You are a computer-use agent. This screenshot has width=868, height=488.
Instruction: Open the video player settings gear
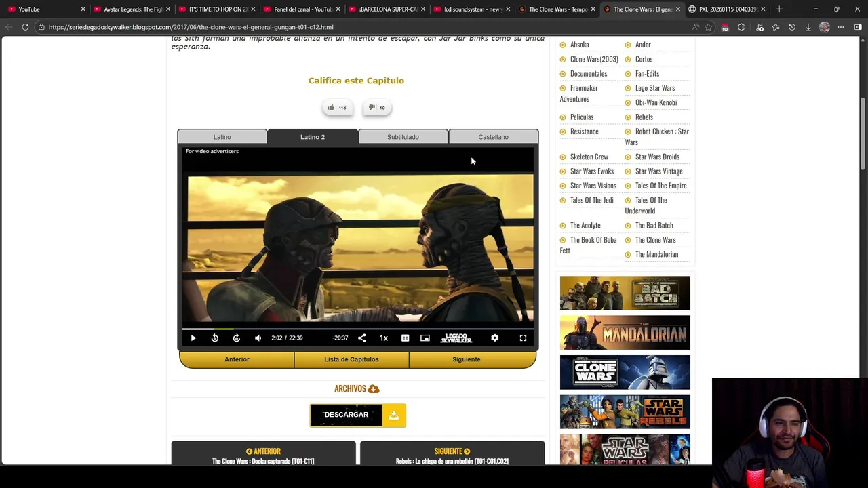(494, 338)
